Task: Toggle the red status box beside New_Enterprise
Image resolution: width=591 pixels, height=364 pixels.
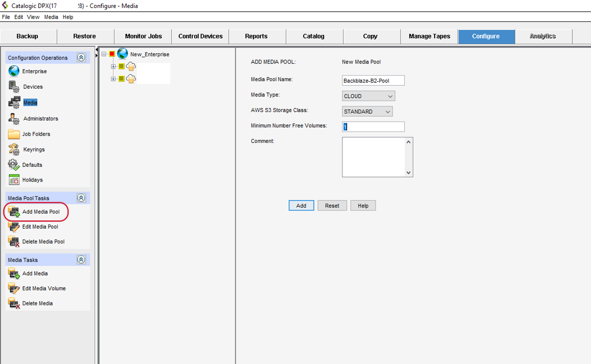Action: pos(112,54)
